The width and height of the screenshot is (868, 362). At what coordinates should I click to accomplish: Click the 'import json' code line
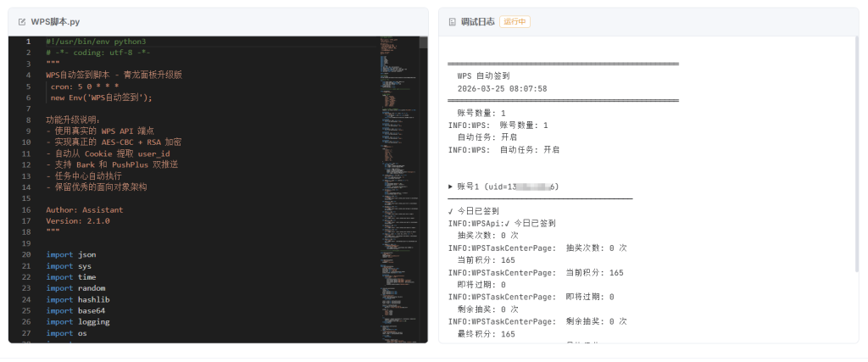(x=71, y=254)
